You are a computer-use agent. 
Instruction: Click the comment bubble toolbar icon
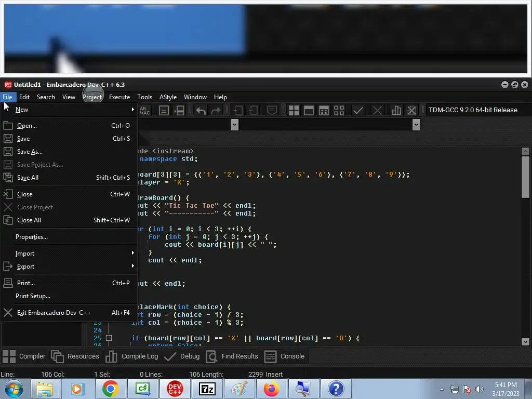coord(272,110)
